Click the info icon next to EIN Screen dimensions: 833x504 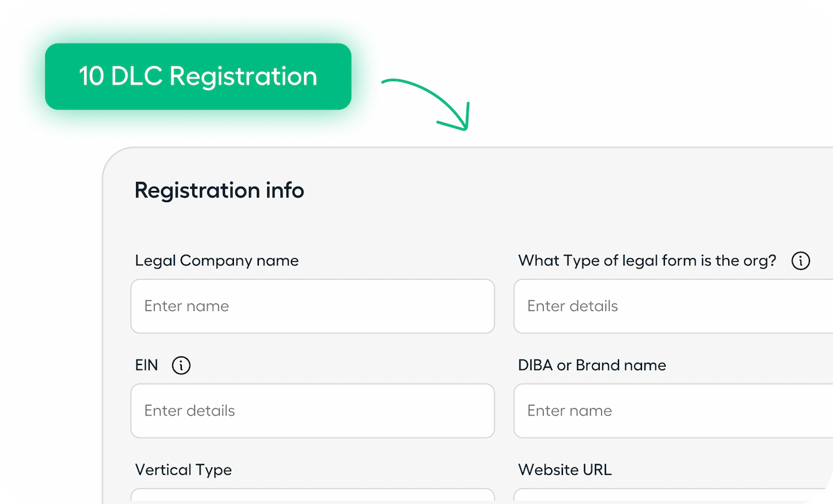pos(180,365)
